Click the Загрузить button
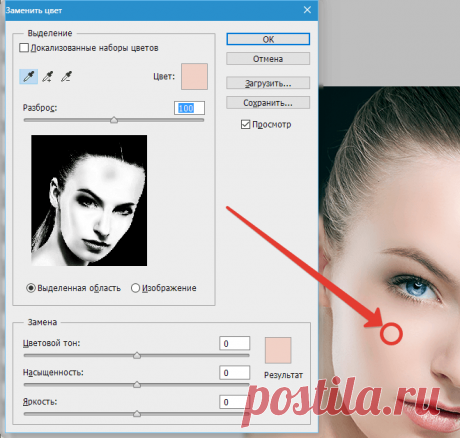Viewport: 460px width, 438px height. 268,83
